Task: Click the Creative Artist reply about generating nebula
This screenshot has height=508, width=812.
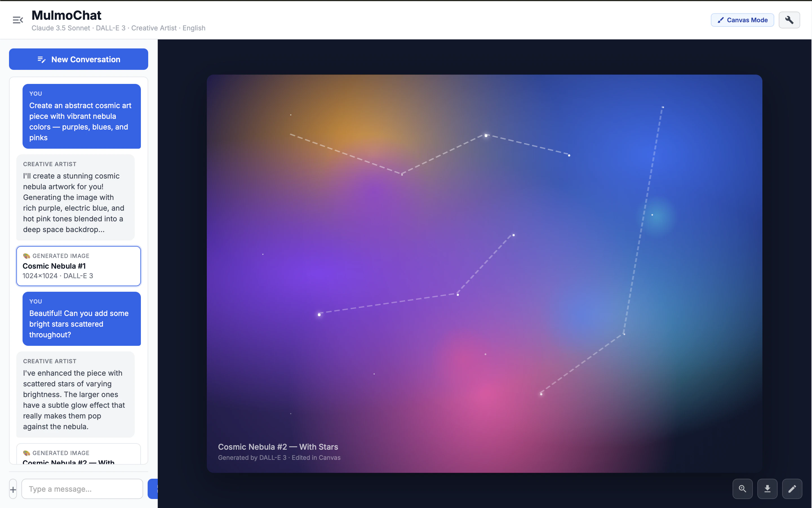Action: (x=75, y=198)
